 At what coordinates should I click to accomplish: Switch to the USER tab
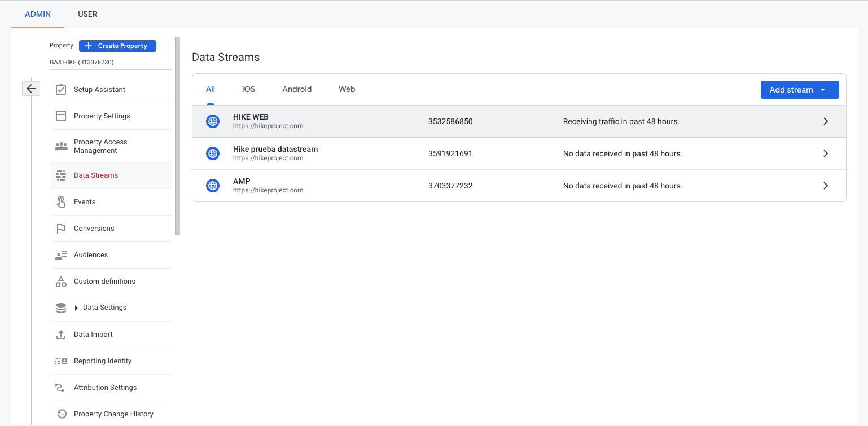87,14
